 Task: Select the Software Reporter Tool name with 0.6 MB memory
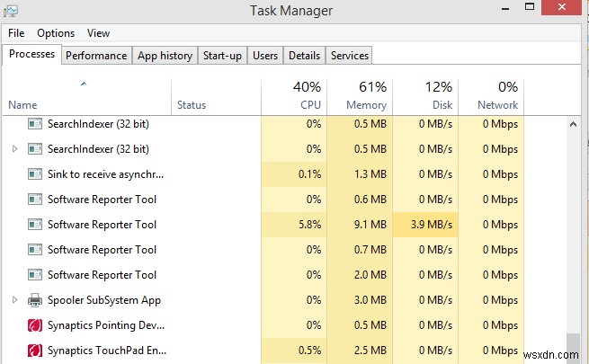tap(102, 200)
